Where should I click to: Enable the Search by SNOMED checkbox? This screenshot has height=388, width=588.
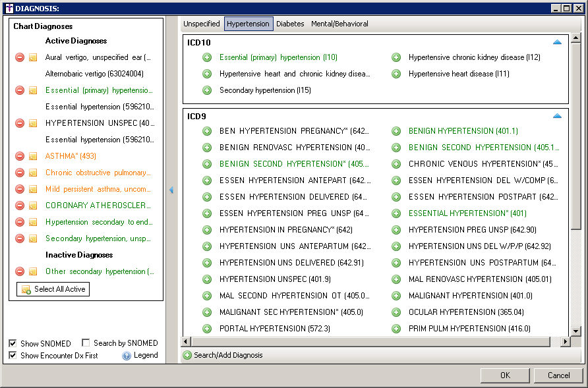pyautogui.click(x=86, y=343)
